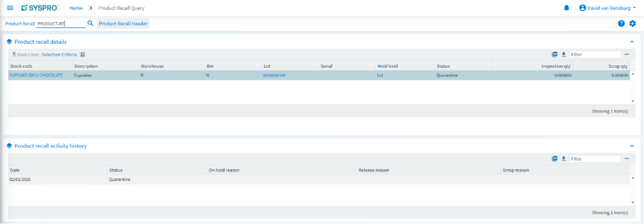Click the Product Recall Header button

pos(123,24)
